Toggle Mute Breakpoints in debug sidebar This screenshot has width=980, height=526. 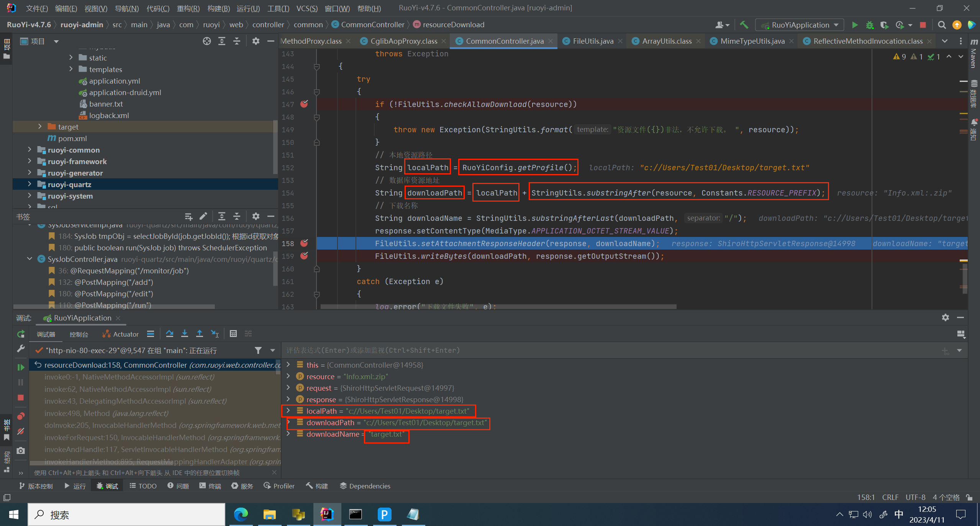click(x=21, y=432)
